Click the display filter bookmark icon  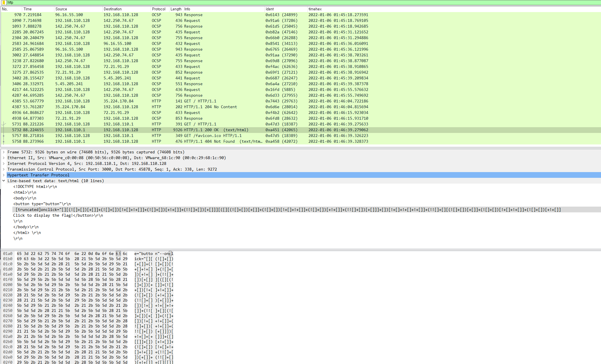pyautogui.click(x=4, y=2)
